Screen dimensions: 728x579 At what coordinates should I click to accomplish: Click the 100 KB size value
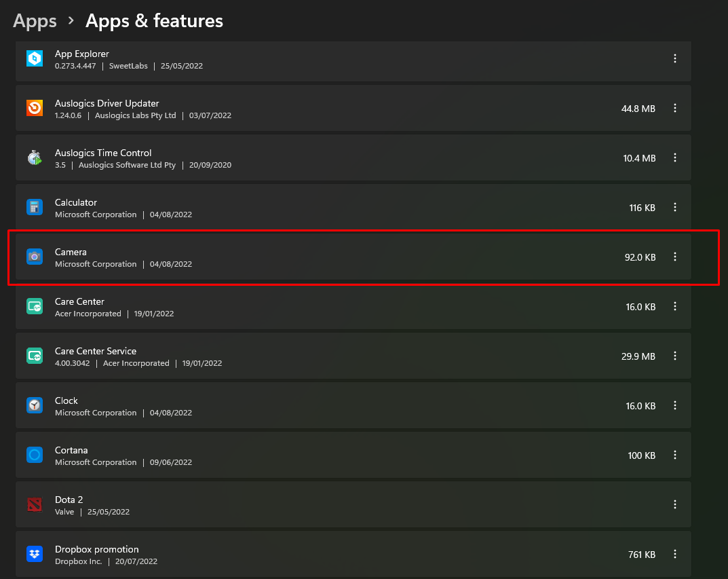coord(641,455)
